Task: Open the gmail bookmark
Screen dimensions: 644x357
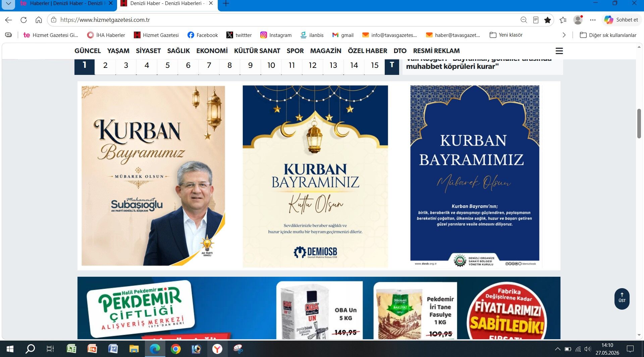Action: (343, 35)
